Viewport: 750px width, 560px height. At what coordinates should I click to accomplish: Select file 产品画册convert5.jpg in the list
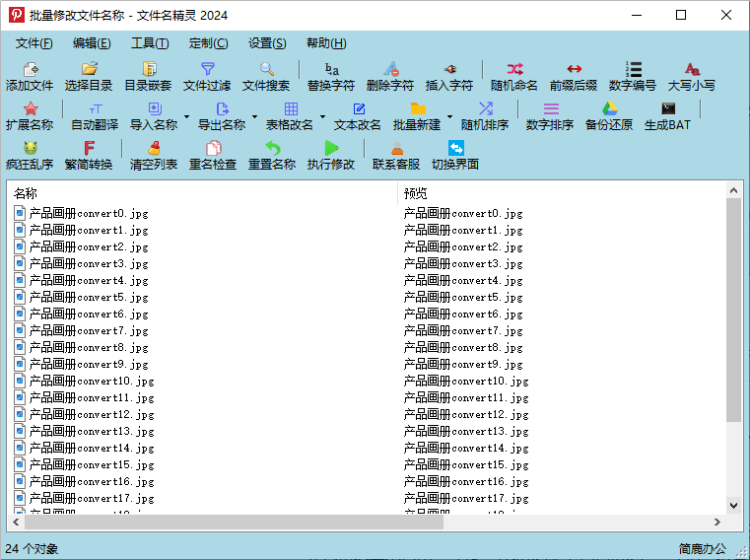pyautogui.click(x=89, y=297)
